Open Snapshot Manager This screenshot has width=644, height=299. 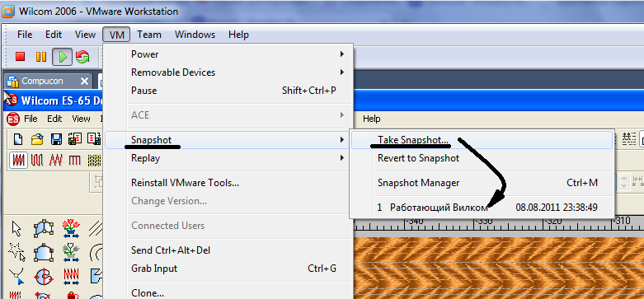coord(482,183)
